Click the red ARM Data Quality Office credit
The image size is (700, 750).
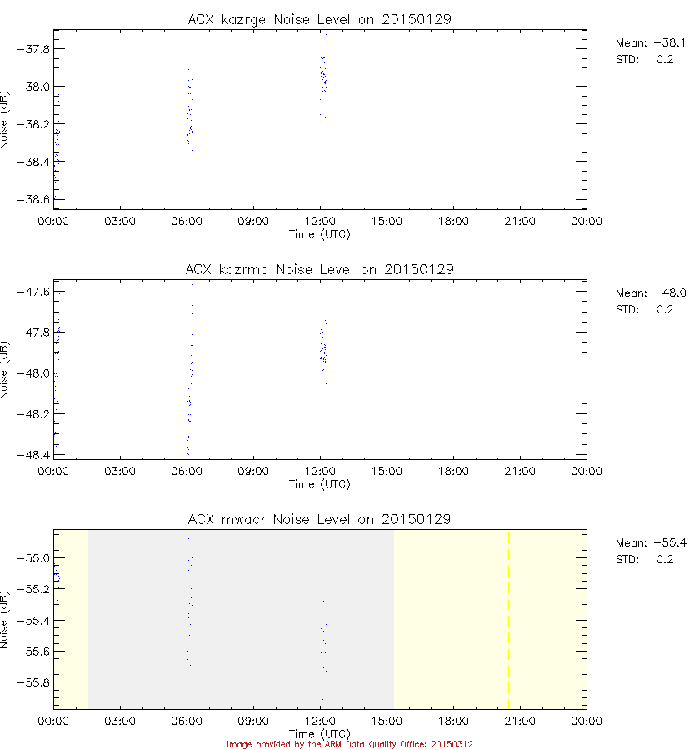[350, 744]
